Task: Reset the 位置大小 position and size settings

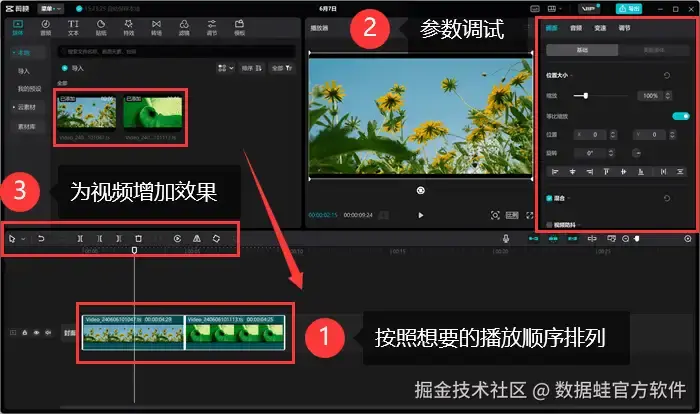Action: [667, 75]
